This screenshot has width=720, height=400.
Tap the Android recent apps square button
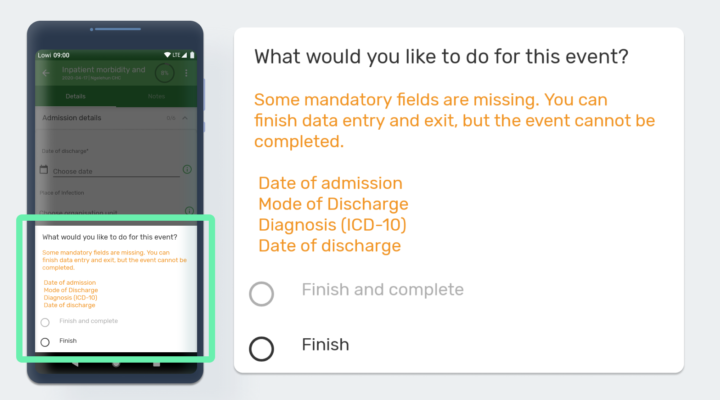click(157, 364)
